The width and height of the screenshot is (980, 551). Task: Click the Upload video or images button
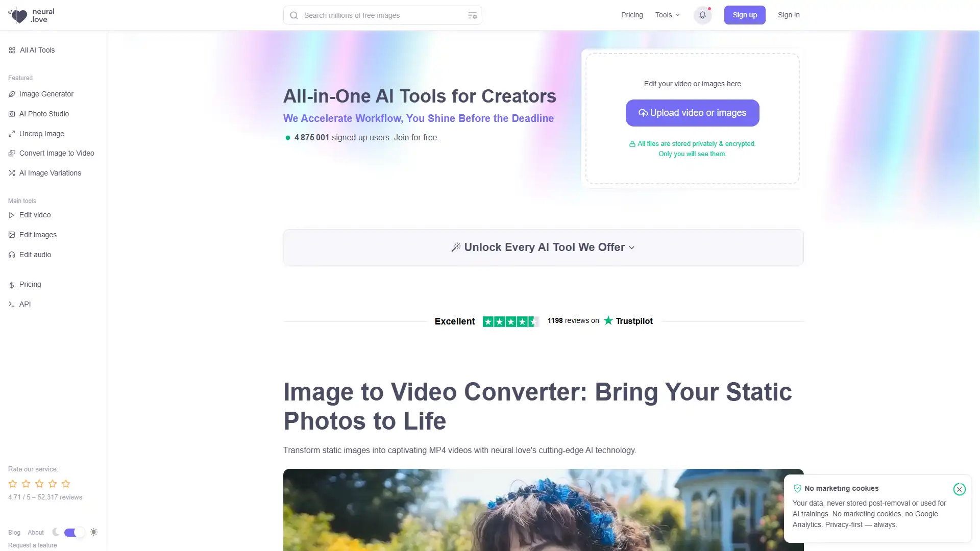tap(692, 112)
